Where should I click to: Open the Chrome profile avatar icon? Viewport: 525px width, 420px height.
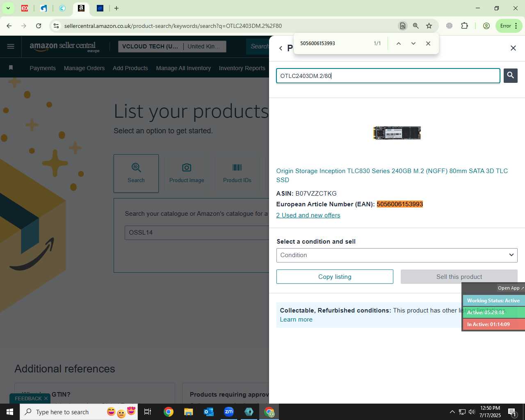click(486, 26)
